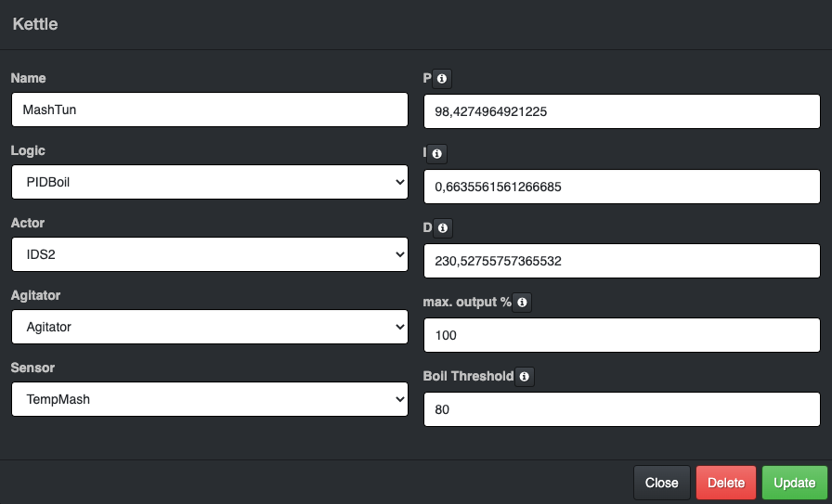Viewport: 832px width, 504px height.
Task: Expand the Actor dropdown set to IDS2
Action: [210, 255]
